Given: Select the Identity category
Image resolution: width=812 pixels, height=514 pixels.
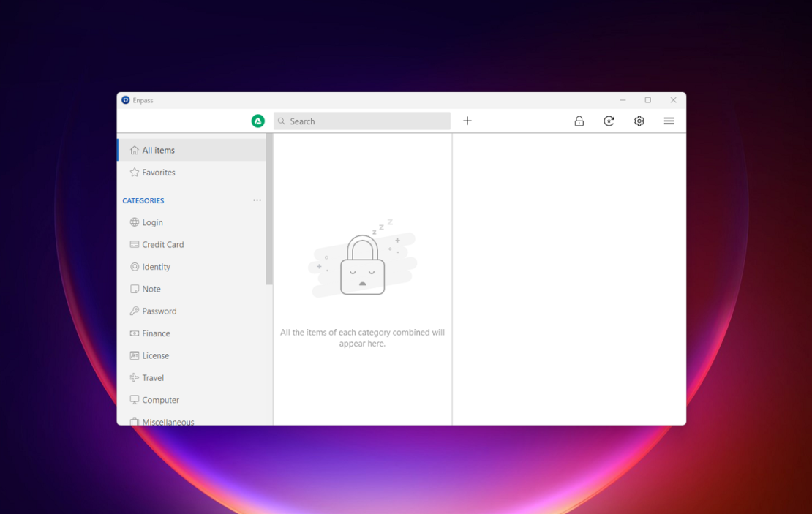Looking at the screenshot, I should click(156, 267).
